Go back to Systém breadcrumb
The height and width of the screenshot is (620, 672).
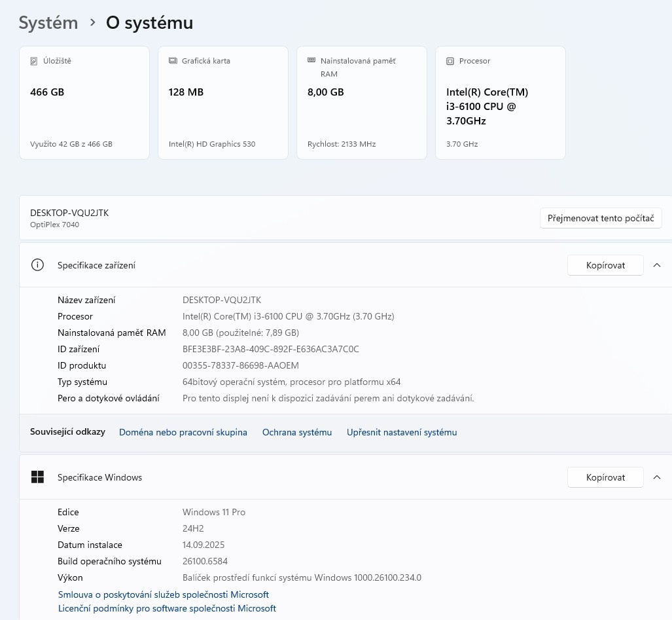pos(48,23)
